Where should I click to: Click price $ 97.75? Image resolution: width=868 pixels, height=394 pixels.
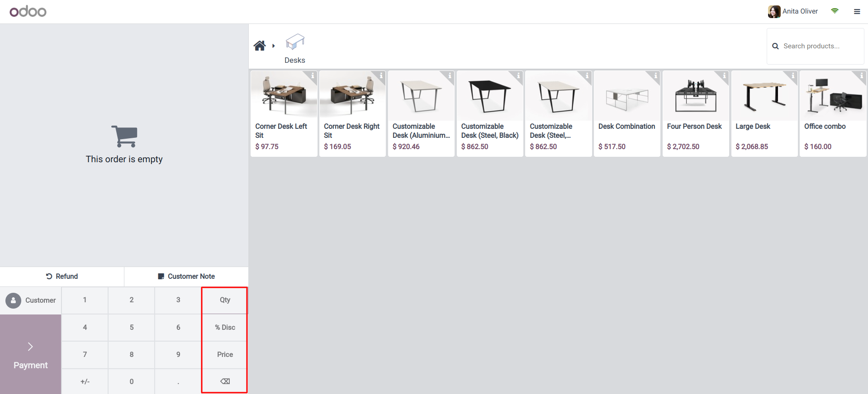pos(267,147)
